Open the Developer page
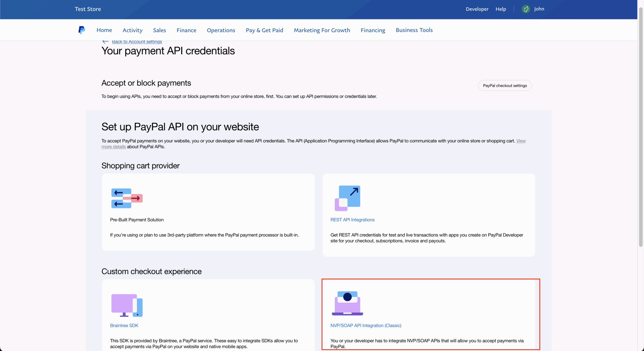 pos(477,9)
